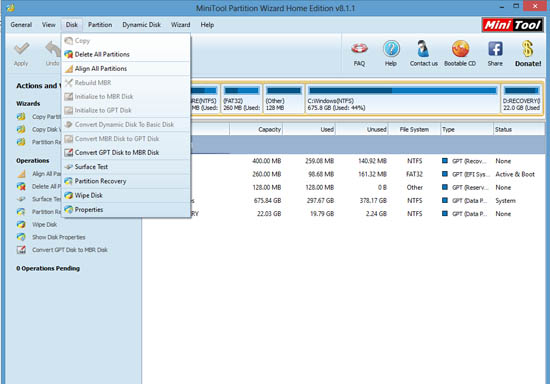550x384 pixels.
Task: Select the row with 400.00 MB capacity
Action: pos(344,161)
